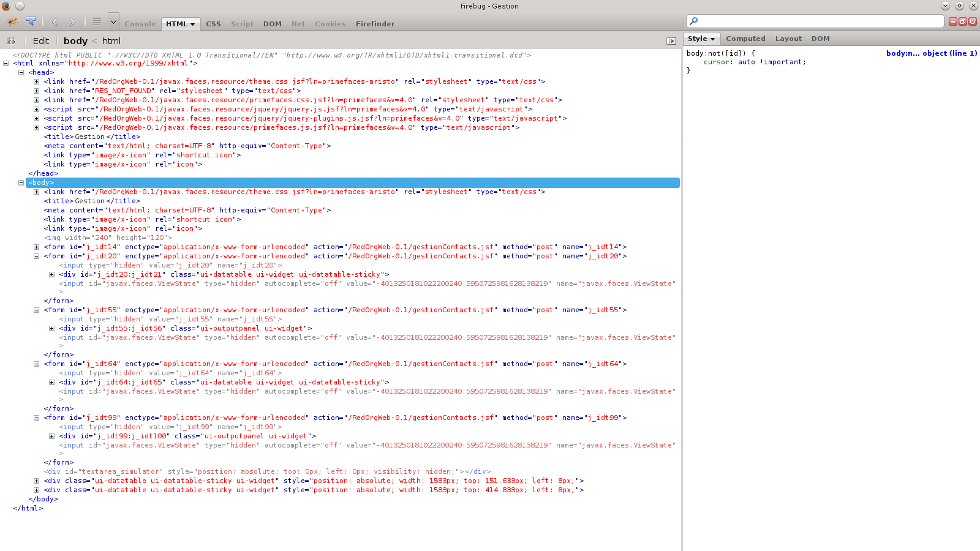This screenshot has height=551, width=980.
Task: Collapse the form j_idt20 node
Action: [36, 256]
